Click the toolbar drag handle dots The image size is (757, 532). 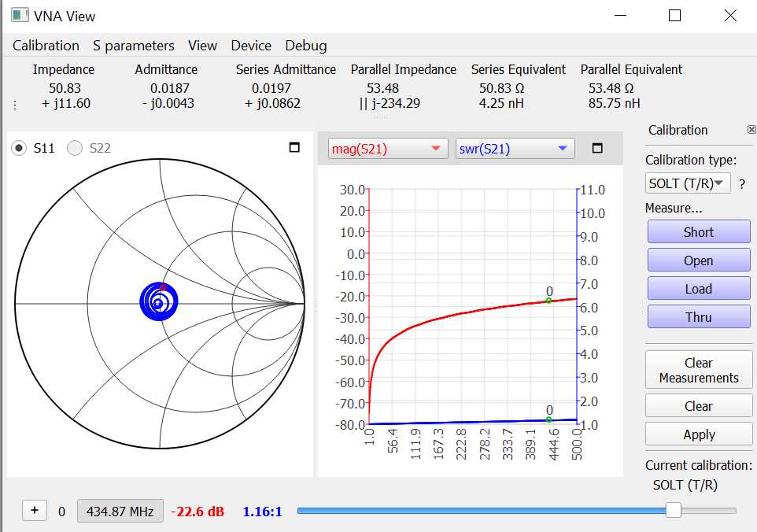pos(15,105)
